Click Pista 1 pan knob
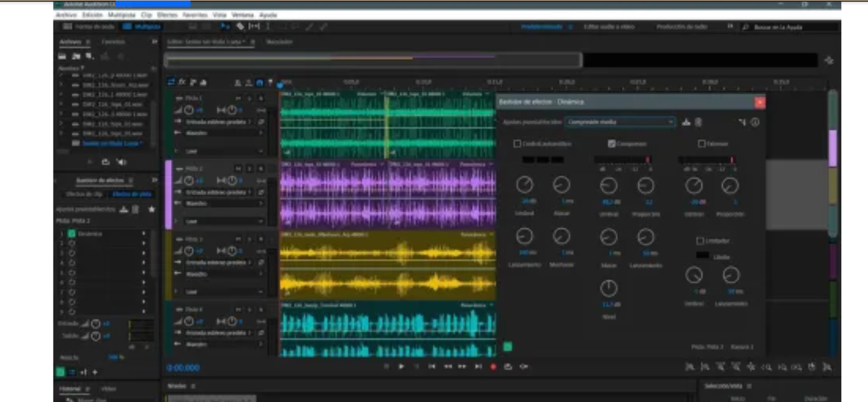The height and width of the screenshot is (402, 868). (x=232, y=110)
